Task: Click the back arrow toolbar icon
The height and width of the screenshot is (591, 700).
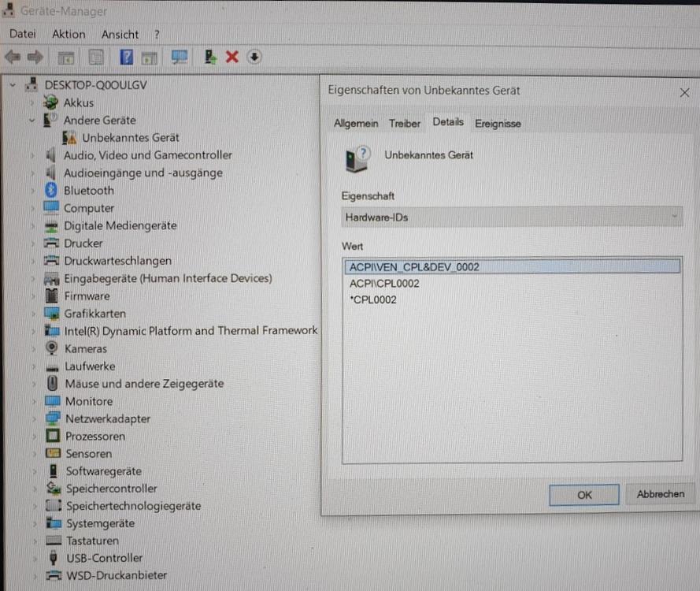Action: pos(13,58)
